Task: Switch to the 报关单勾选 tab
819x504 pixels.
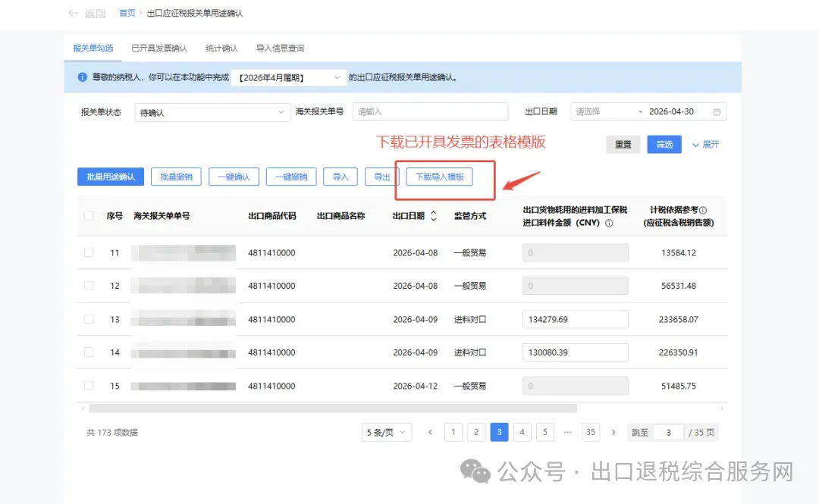Action: tap(93, 48)
